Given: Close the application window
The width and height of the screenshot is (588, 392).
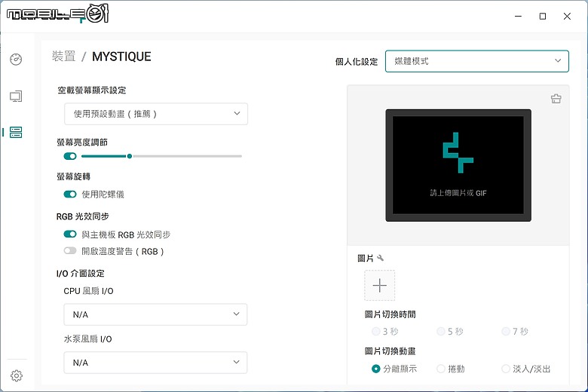Looking at the screenshot, I should pyautogui.click(x=567, y=16).
